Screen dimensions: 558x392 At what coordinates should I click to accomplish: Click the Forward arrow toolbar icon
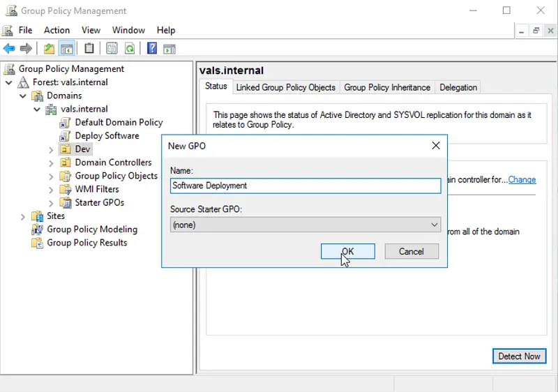tap(26, 48)
